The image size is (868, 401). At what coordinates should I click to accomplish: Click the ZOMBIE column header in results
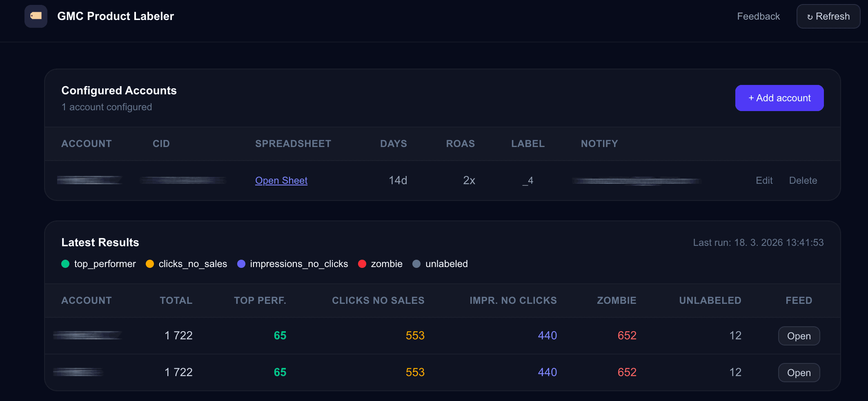tap(616, 301)
